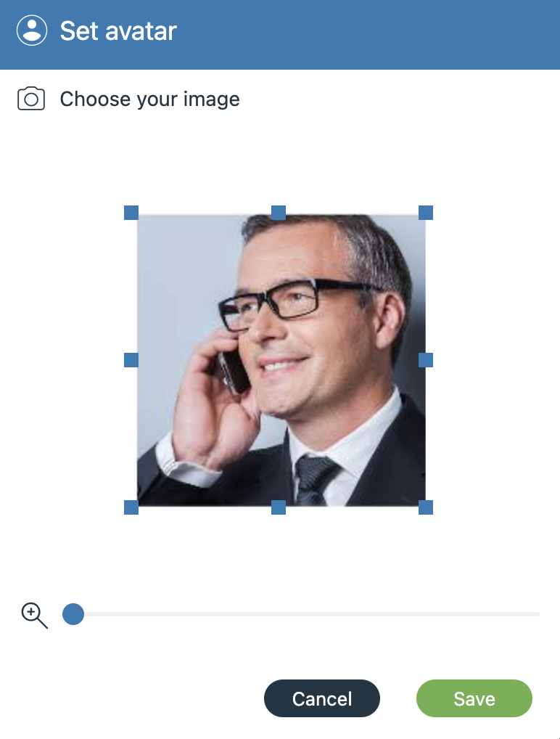Select the middle-left crop handle
Image resolution: width=560 pixels, height=739 pixels.
point(131,360)
